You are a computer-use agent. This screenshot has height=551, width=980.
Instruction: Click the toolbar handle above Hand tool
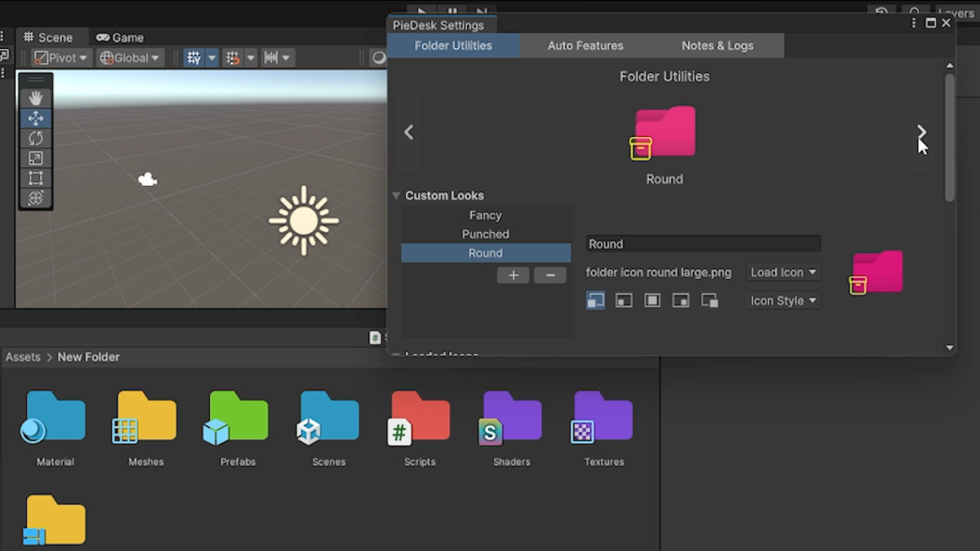point(36,80)
